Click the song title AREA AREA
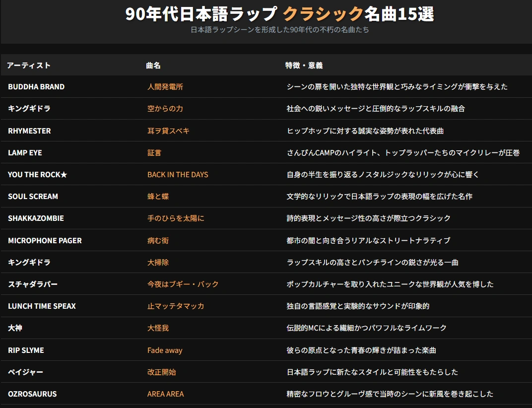The height and width of the screenshot is (408, 532). click(x=166, y=394)
